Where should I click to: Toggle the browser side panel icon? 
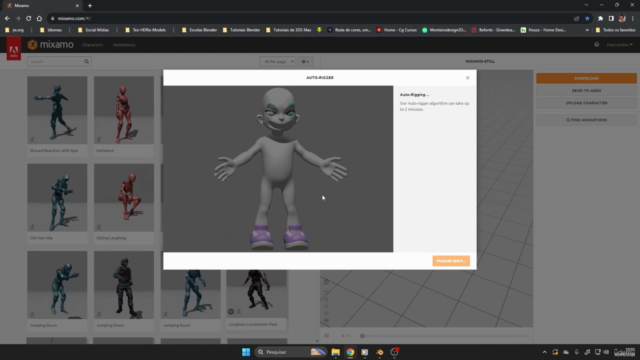611,18
